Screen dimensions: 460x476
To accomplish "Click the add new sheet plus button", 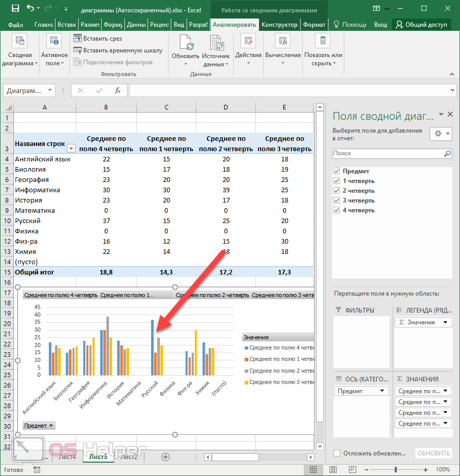I will click(165, 456).
